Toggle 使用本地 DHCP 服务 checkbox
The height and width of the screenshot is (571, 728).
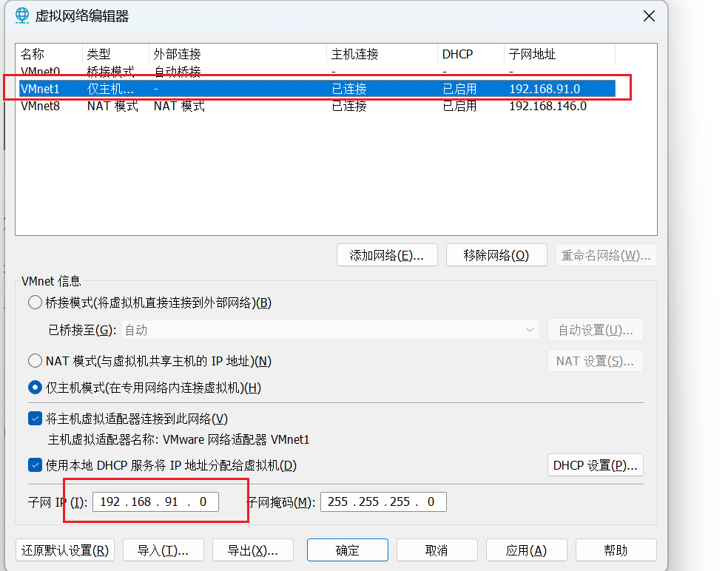pyautogui.click(x=35, y=465)
